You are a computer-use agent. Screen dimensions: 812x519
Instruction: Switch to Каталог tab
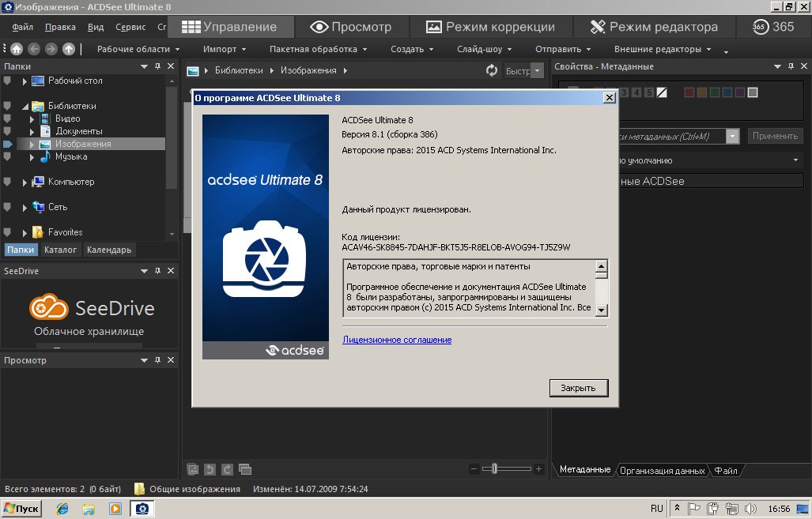[60, 250]
